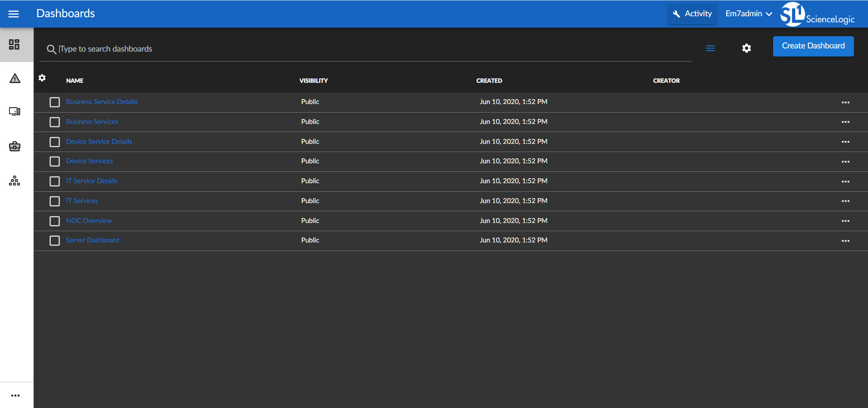Sort by the Name column header
Viewport: 868px width, 408px height.
[x=75, y=81]
